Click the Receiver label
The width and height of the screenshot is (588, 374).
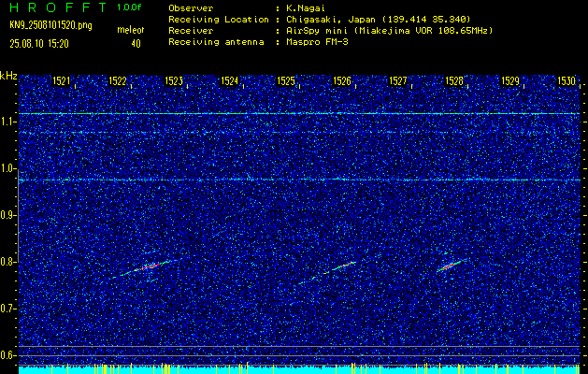point(191,31)
